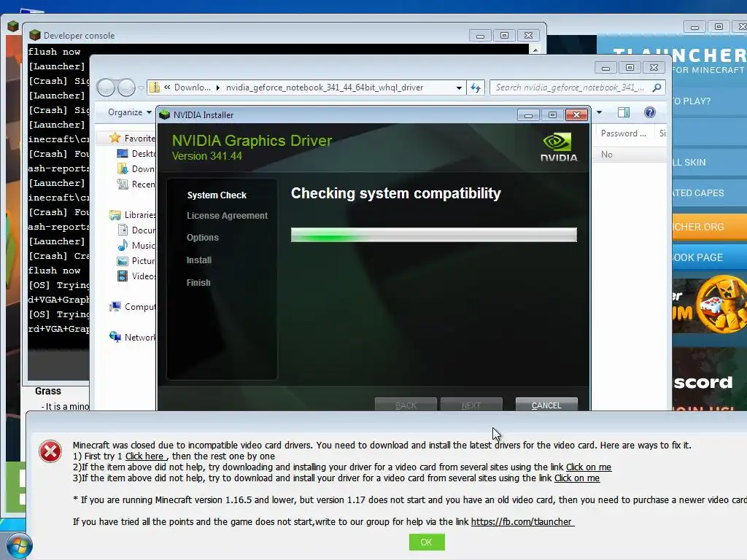747x560 pixels.
Task: Open Downloads in the Explorer sidebar
Action: pyautogui.click(x=136, y=168)
